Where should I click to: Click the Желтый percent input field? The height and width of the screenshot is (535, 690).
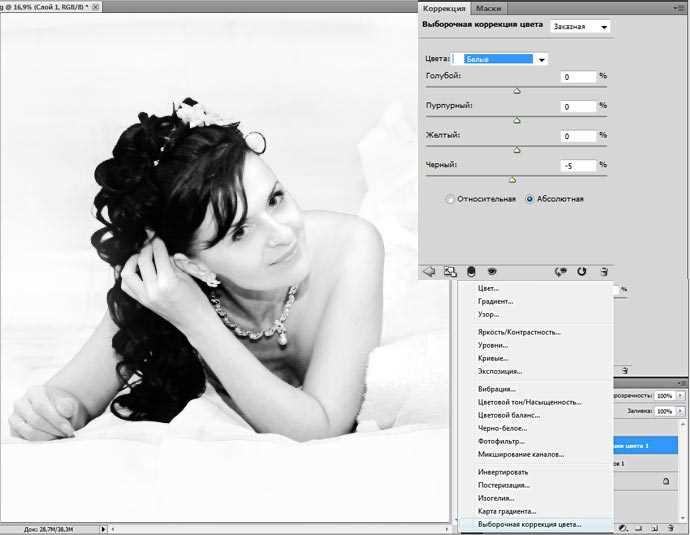point(578,136)
